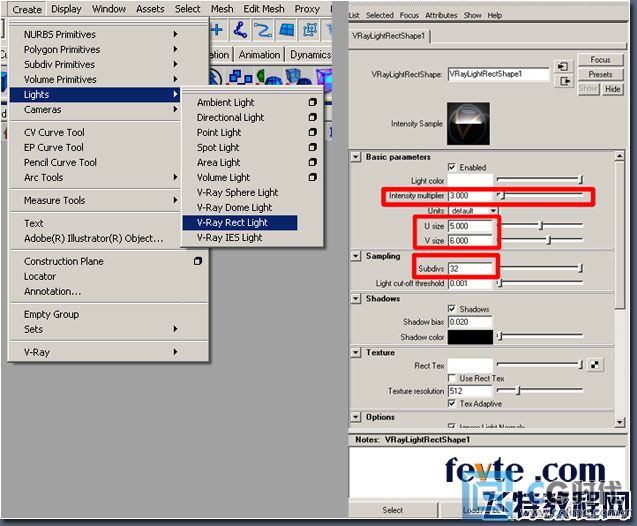
Task: Click the input connection arrow icon
Action: click(563, 66)
